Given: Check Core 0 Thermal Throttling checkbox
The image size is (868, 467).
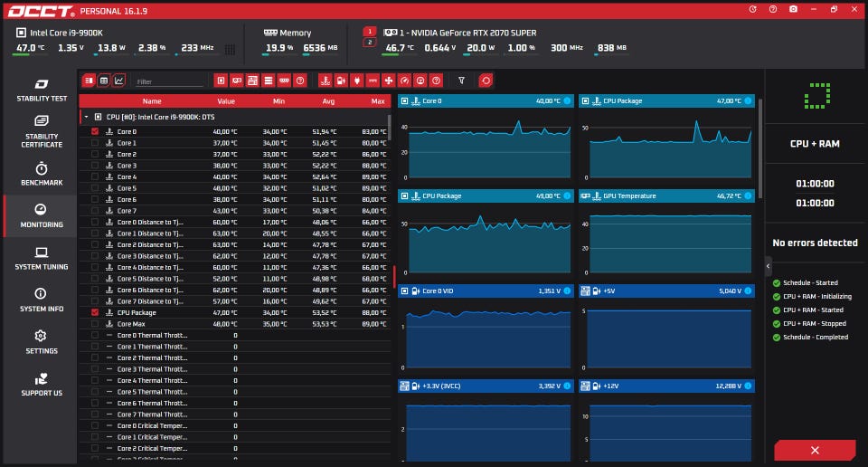Looking at the screenshot, I should pos(95,335).
